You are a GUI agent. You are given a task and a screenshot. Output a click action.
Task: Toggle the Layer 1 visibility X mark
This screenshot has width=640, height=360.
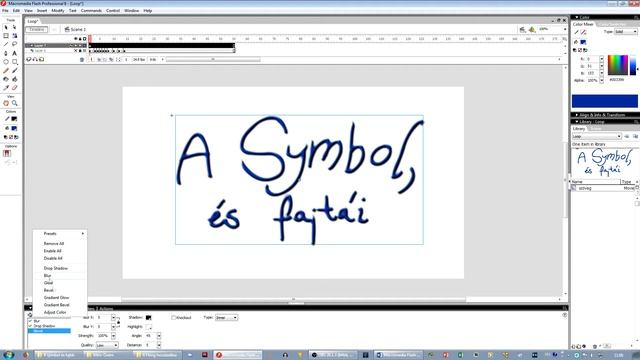point(76,51)
